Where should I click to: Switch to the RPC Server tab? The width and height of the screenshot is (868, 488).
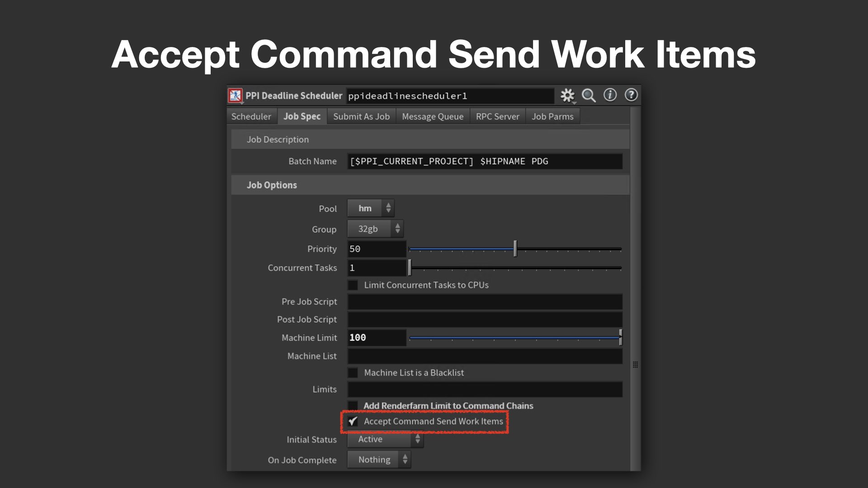click(497, 117)
